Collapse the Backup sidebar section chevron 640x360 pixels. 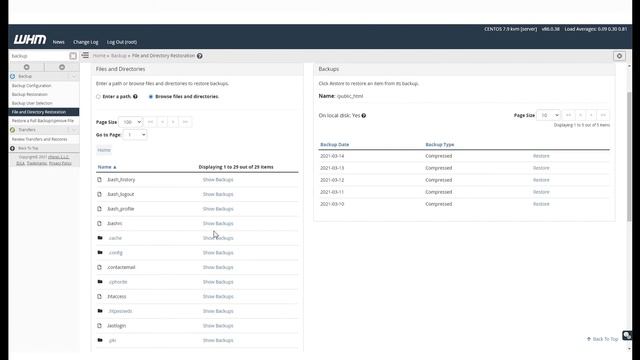click(x=74, y=76)
